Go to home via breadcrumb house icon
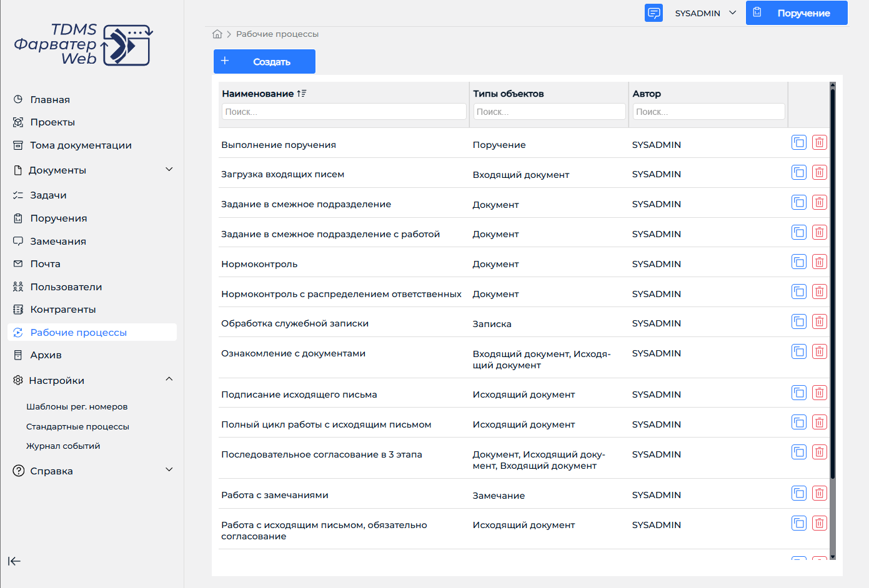Viewport: 869px width, 588px height. pos(217,34)
